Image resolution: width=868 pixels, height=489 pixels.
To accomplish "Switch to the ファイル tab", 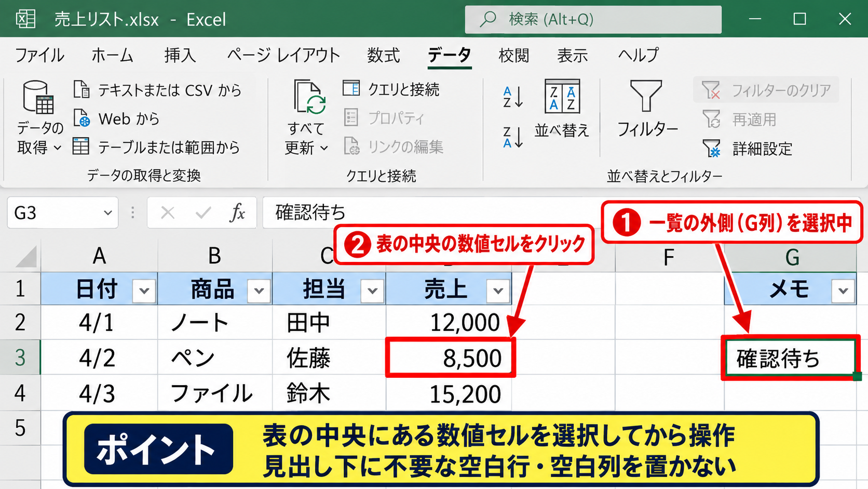I will point(39,55).
